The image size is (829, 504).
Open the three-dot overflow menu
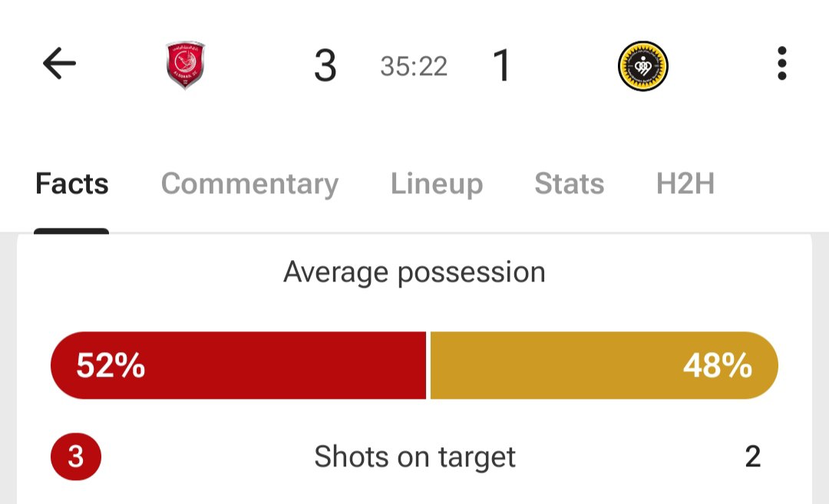782,64
